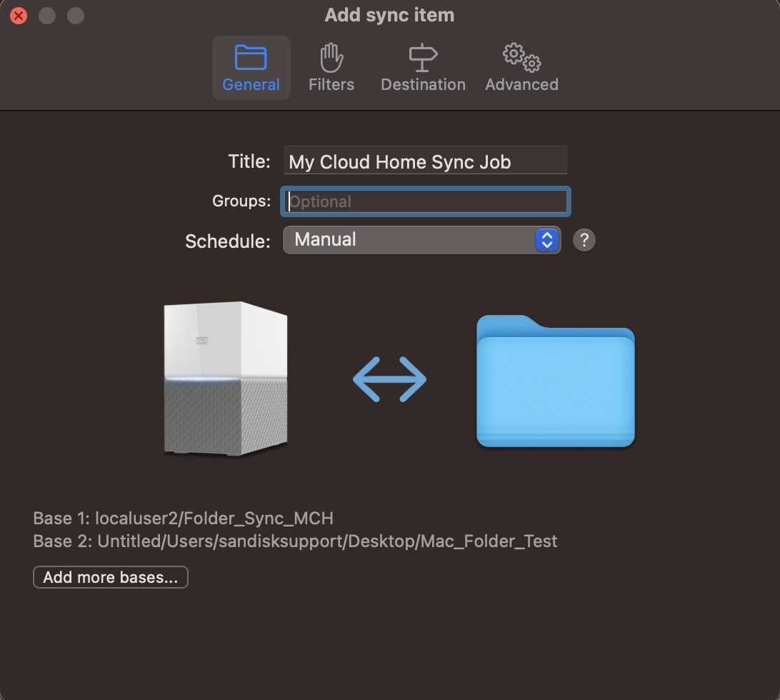Open the Schedule help question mark
Screen dimensions: 780x700
pyautogui.click(x=584, y=240)
